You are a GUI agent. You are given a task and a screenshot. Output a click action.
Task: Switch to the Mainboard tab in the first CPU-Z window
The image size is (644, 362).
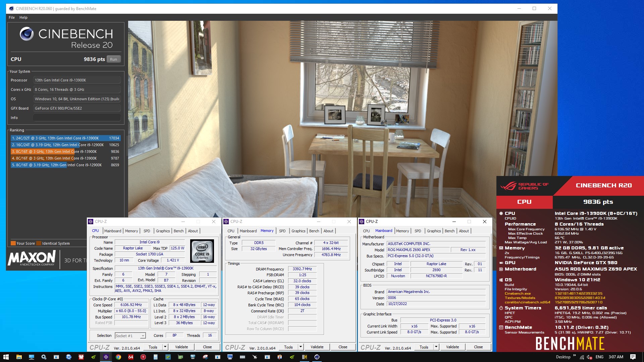113,231
